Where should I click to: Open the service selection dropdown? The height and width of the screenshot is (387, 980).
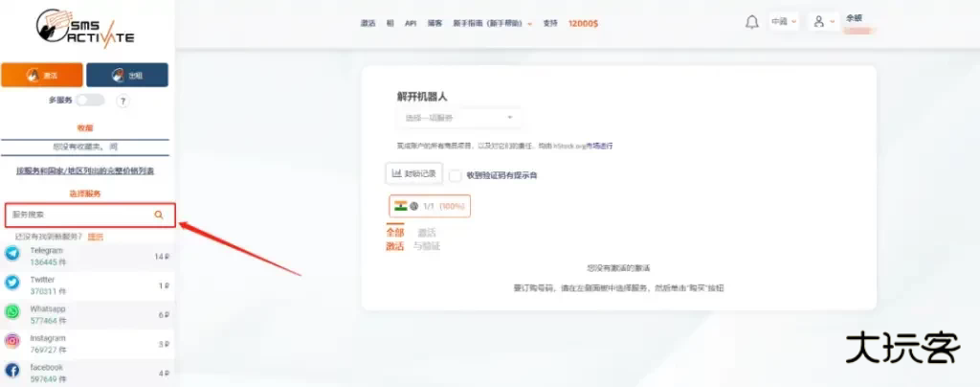(457, 118)
